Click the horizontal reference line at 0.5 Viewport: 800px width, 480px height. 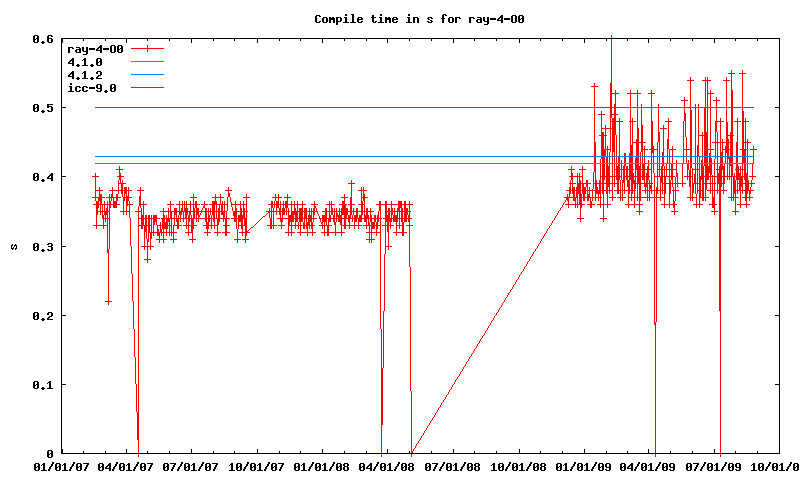pyautogui.click(x=300, y=107)
